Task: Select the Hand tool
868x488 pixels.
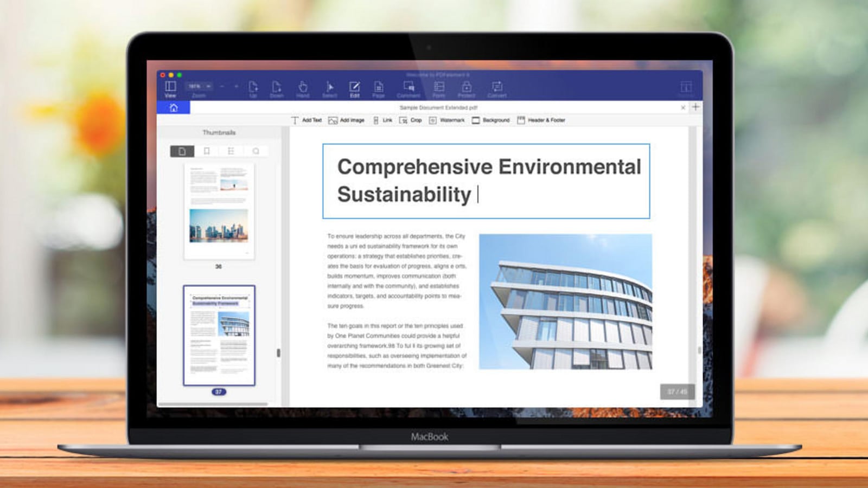Action: point(303,87)
